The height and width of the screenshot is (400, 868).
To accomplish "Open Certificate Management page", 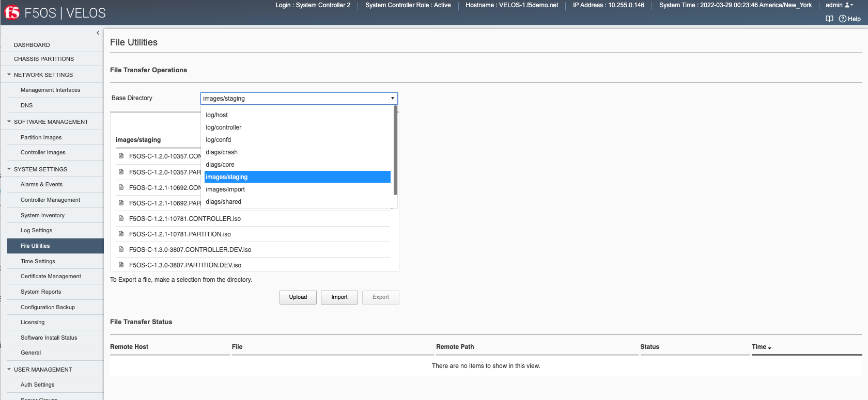I will tap(51, 276).
